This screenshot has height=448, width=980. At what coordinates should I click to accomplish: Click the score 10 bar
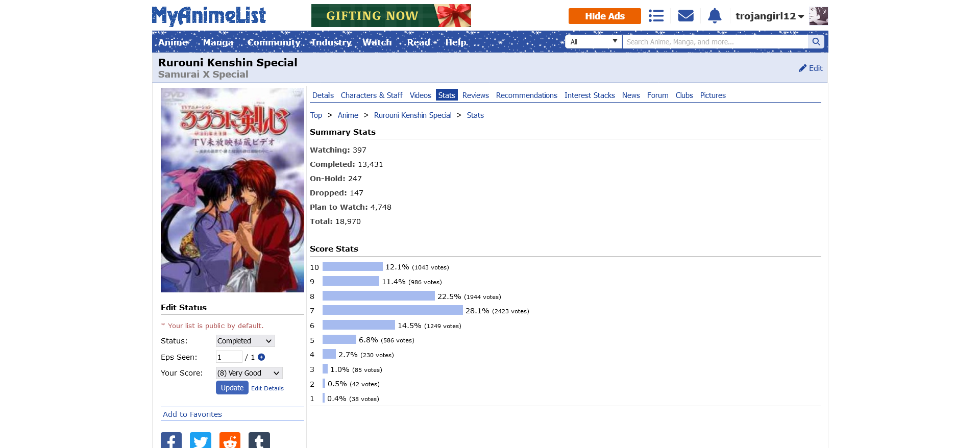tap(353, 267)
